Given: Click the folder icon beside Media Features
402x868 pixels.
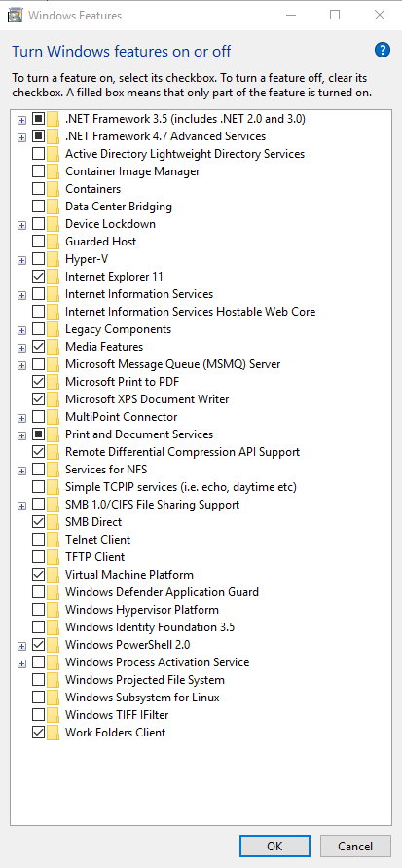Looking at the screenshot, I should click(x=54, y=347).
